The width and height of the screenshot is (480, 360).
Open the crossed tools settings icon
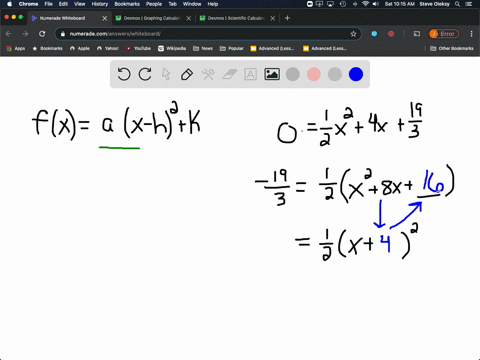point(208,74)
